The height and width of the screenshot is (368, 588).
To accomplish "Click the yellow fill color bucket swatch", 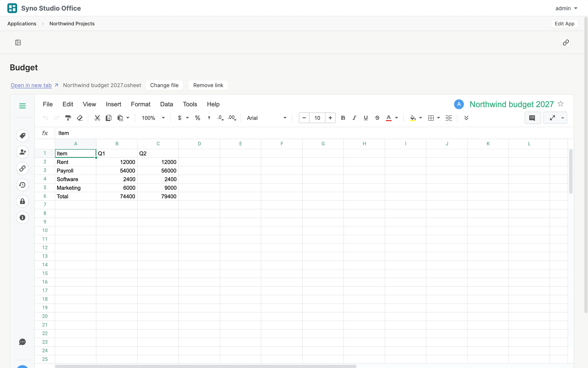I will click(413, 118).
